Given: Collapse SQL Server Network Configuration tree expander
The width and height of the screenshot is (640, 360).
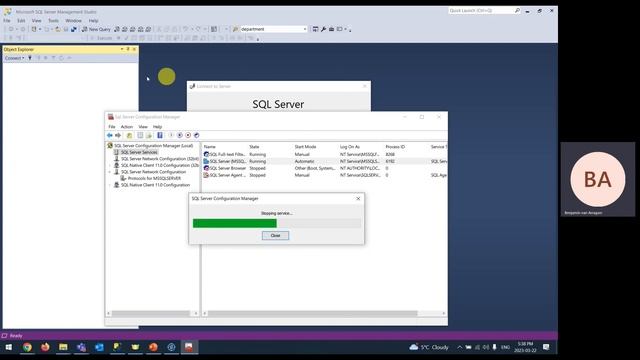Looking at the screenshot, I should [x=109, y=172].
